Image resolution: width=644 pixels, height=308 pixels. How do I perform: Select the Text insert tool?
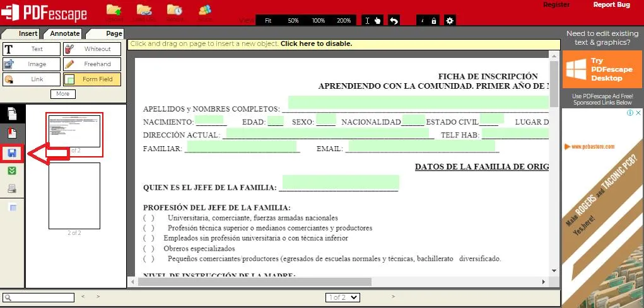tap(32, 48)
